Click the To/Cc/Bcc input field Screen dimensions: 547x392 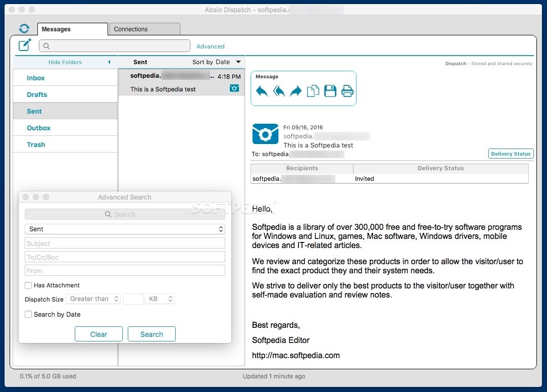125,257
